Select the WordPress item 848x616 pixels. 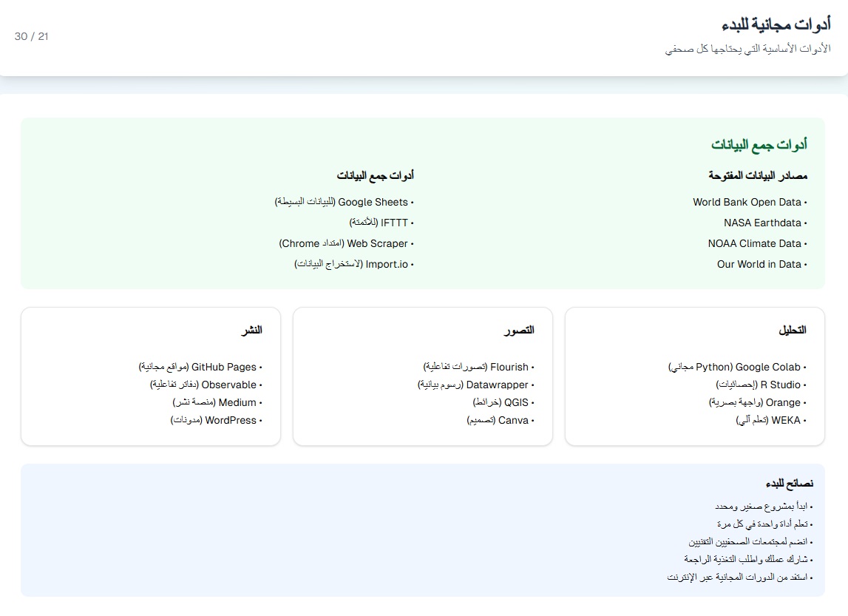(217, 420)
